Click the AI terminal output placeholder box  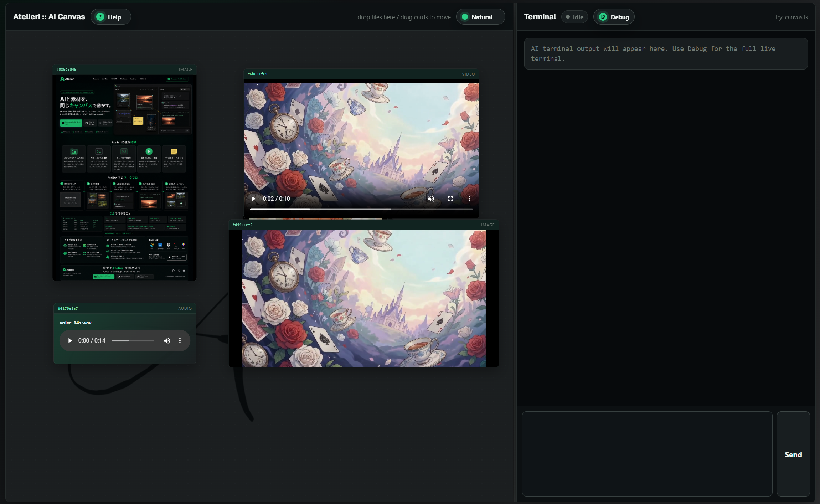pos(666,54)
